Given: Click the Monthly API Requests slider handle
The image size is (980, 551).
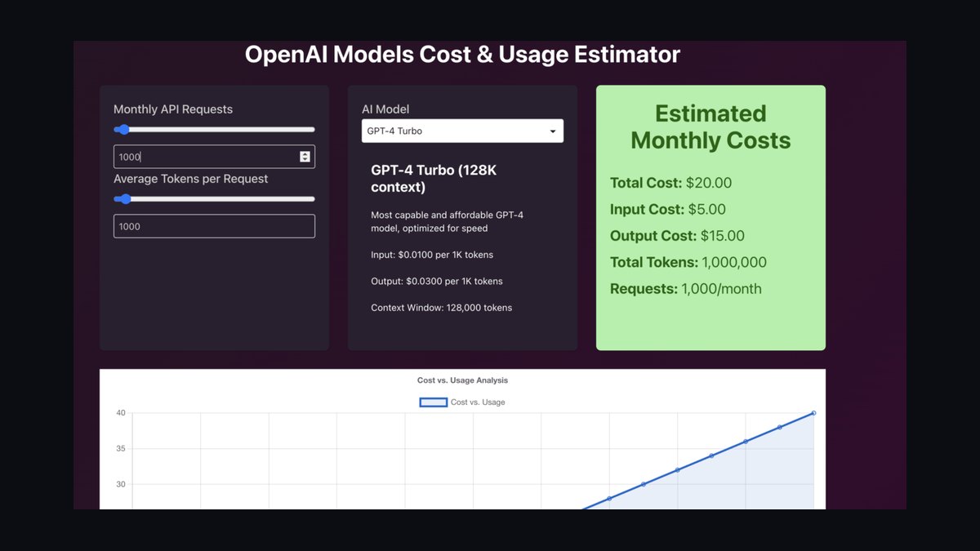Looking at the screenshot, I should click(x=123, y=129).
